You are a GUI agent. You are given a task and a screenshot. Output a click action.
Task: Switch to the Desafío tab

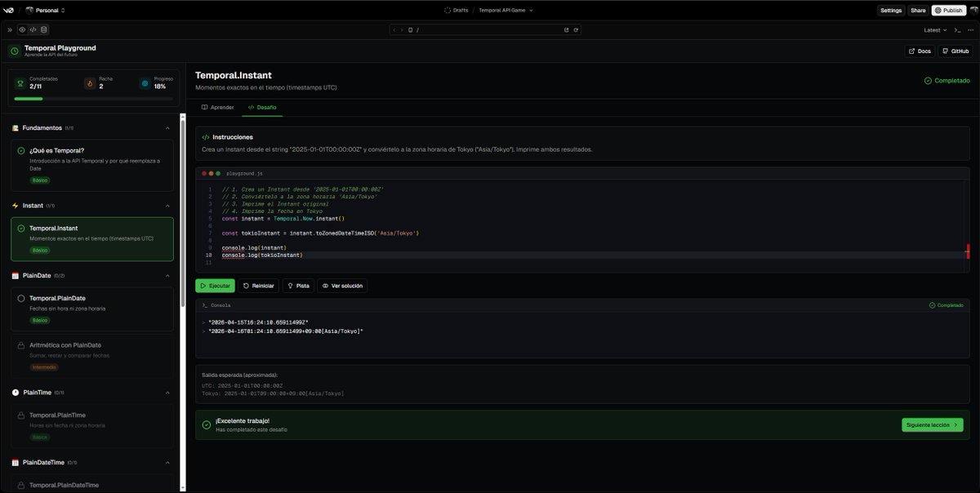click(x=262, y=107)
